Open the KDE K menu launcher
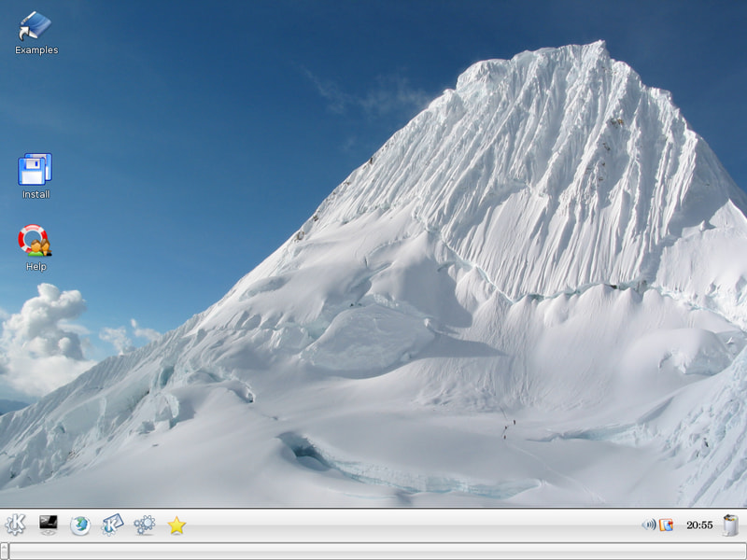Image resolution: width=747 pixels, height=560 pixels. tap(16, 525)
